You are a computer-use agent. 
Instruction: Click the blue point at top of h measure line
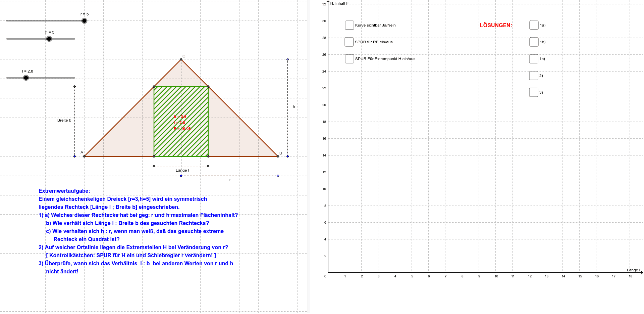287,59
